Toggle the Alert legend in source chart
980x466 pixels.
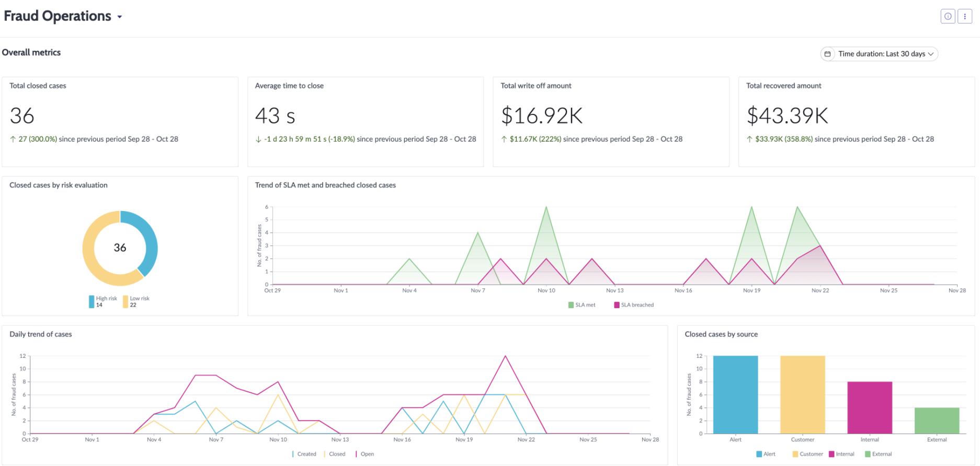[766, 454]
